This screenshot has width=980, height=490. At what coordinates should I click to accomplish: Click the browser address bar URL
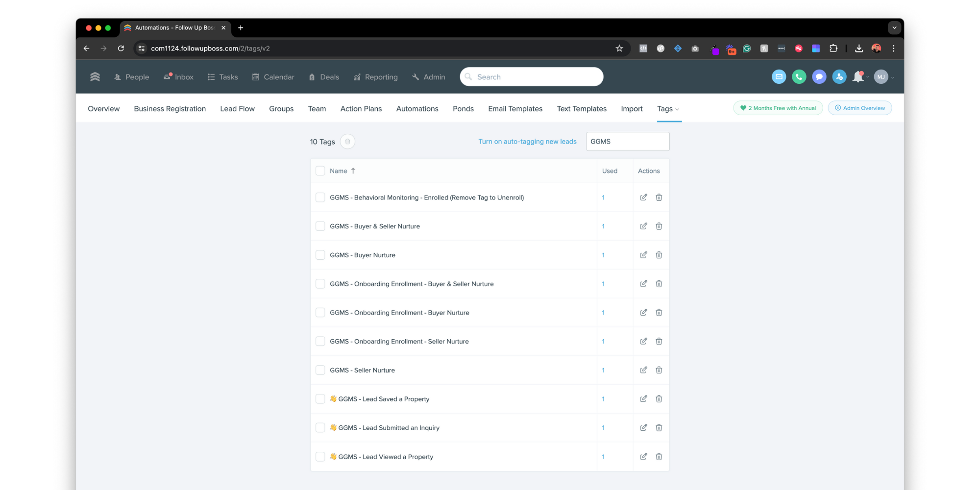click(x=210, y=49)
